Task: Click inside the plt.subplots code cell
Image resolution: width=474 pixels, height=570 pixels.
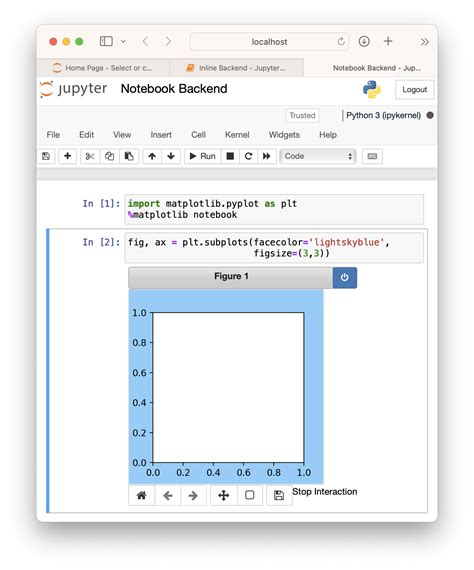Action: tap(274, 248)
